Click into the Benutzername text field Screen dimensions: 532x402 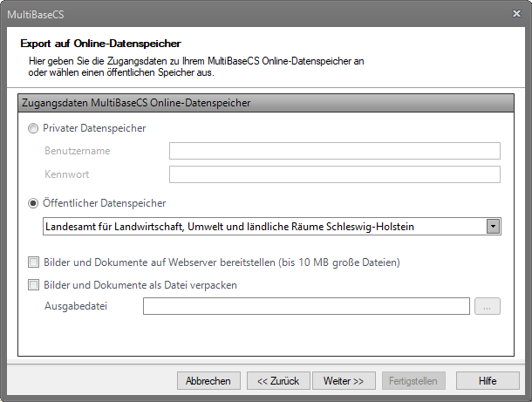click(334, 151)
